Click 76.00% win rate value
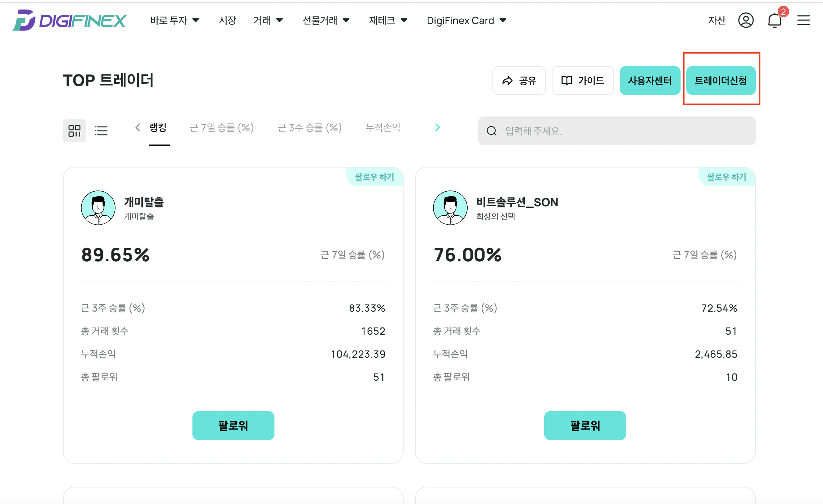This screenshot has width=823, height=504. (468, 255)
